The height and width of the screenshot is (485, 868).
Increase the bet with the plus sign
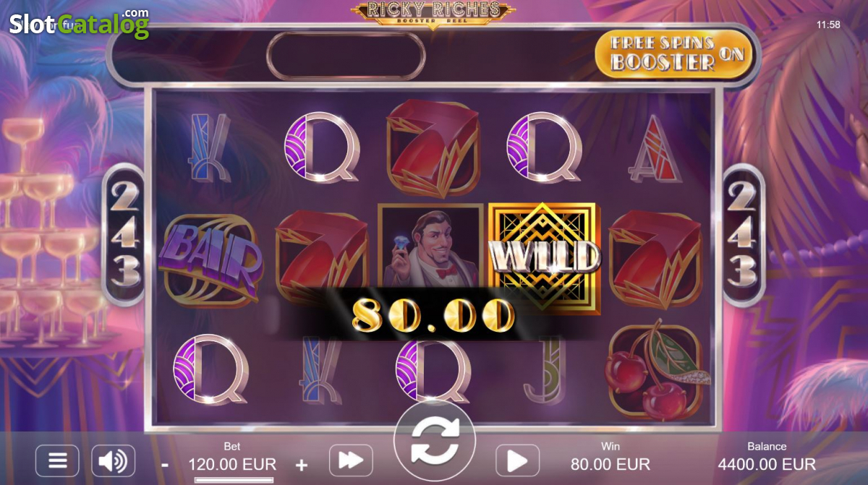pos(302,465)
